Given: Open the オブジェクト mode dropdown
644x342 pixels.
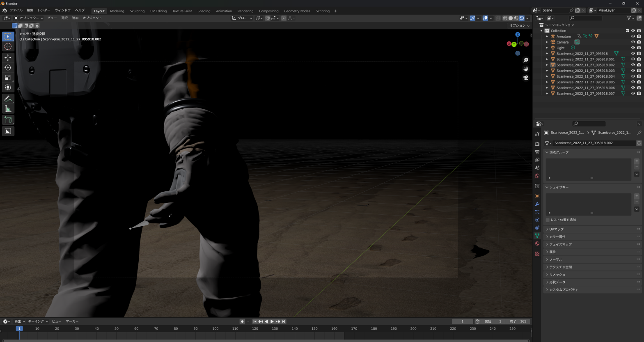Looking at the screenshot, I should [x=28, y=18].
